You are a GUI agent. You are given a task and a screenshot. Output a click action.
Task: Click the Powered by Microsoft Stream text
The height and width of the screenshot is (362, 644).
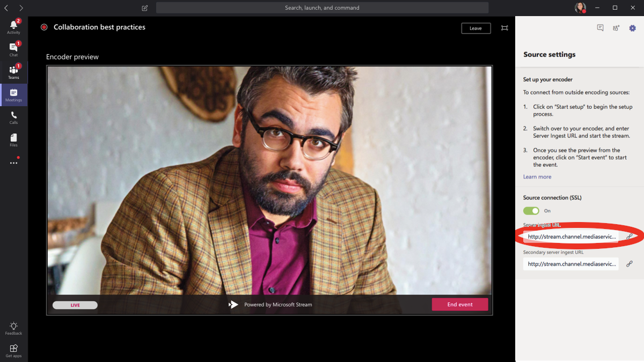(278, 305)
